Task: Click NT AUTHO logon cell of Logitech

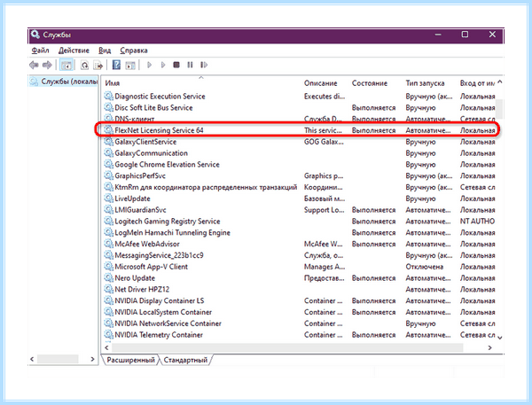Action: tap(477, 222)
